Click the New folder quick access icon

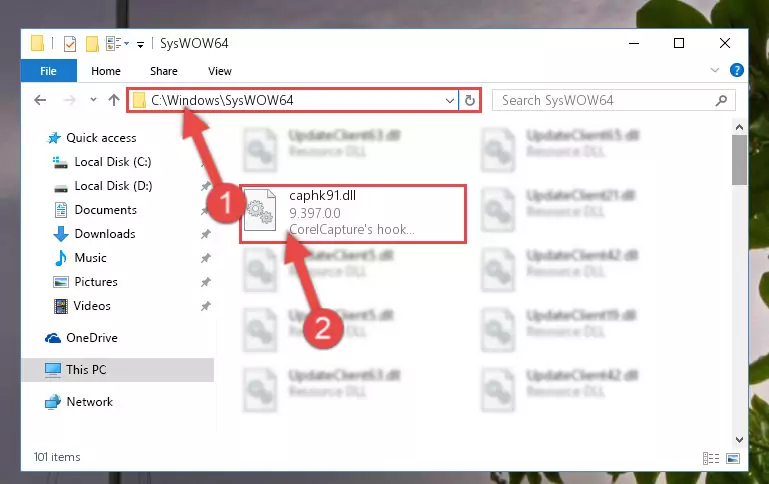tap(92, 44)
